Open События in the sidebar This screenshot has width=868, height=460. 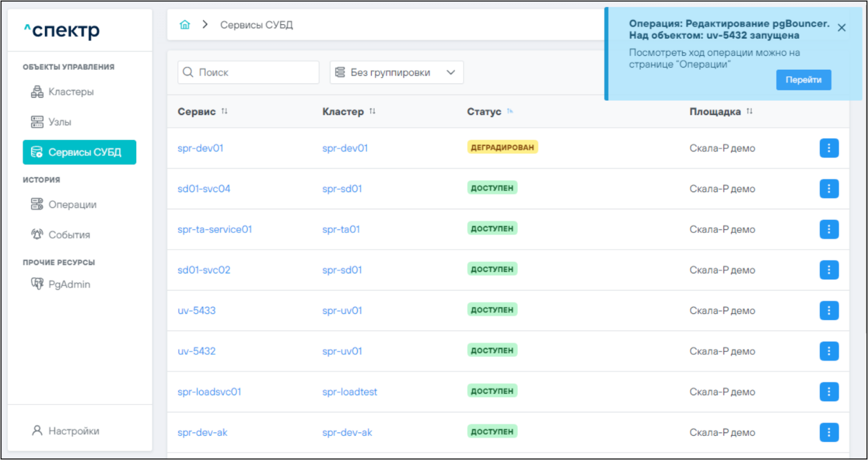coord(69,235)
